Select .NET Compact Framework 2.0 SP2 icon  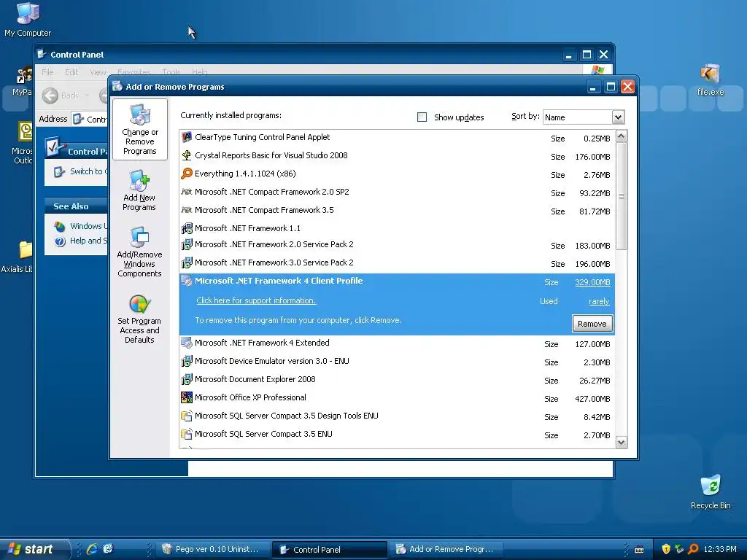point(187,192)
